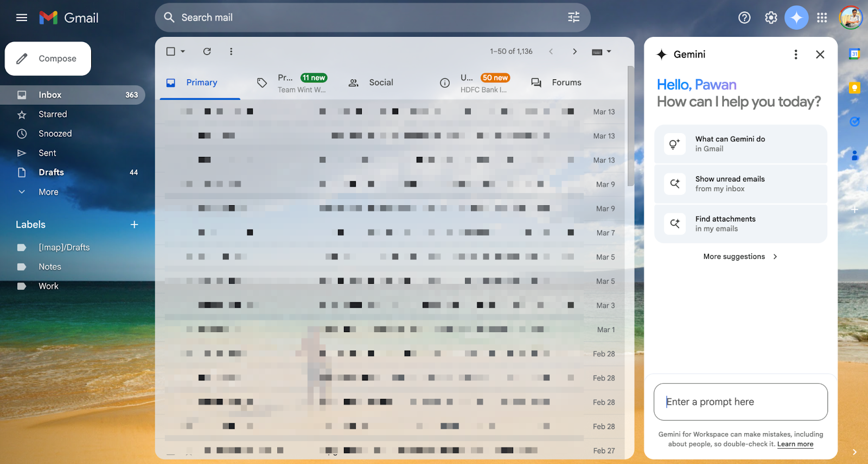Refresh the inbox
Image resolution: width=868 pixels, height=464 pixels.
click(207, 52)
